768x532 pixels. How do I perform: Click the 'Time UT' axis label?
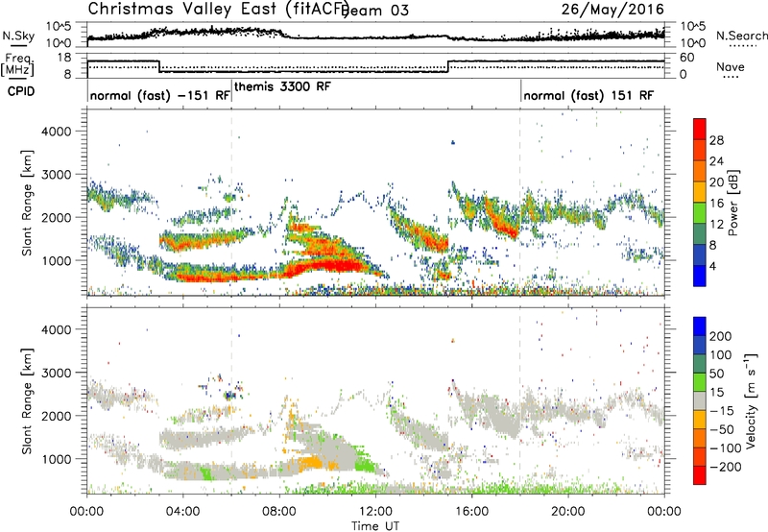[375, 526]
